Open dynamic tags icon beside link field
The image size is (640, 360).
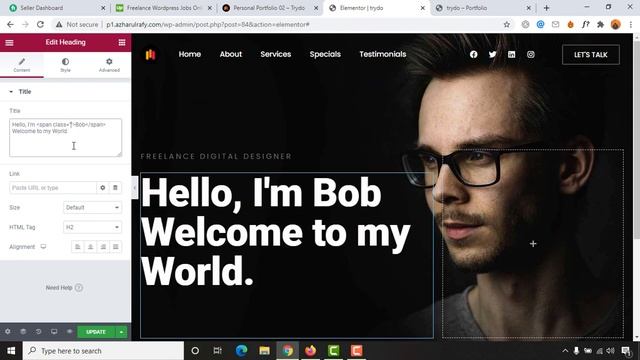coord(115,188)
